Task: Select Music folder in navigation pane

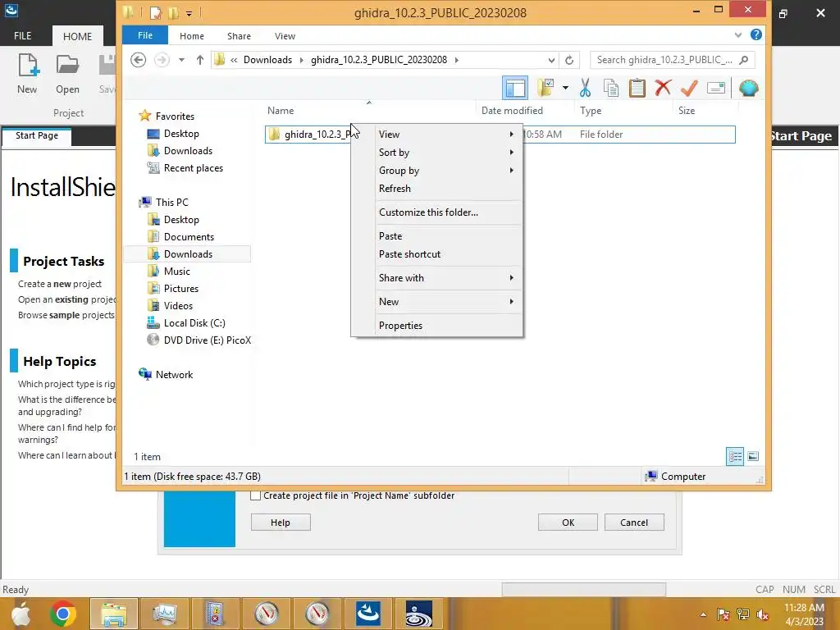Action: (177, 271)
